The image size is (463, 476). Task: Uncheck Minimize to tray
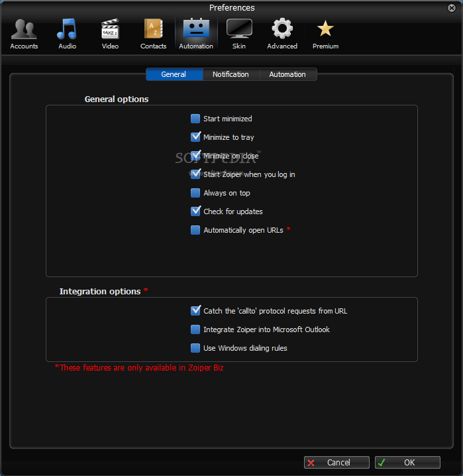click(195, 137)
